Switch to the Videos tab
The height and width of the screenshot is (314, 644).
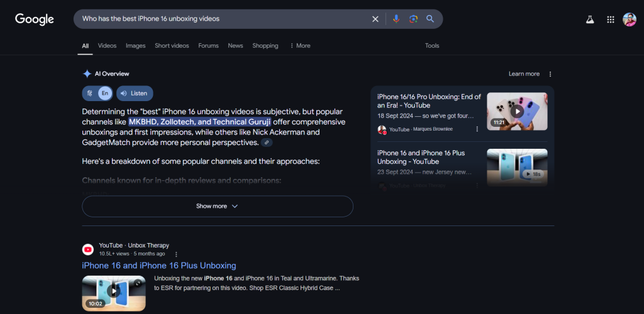[x=107, y=46]
